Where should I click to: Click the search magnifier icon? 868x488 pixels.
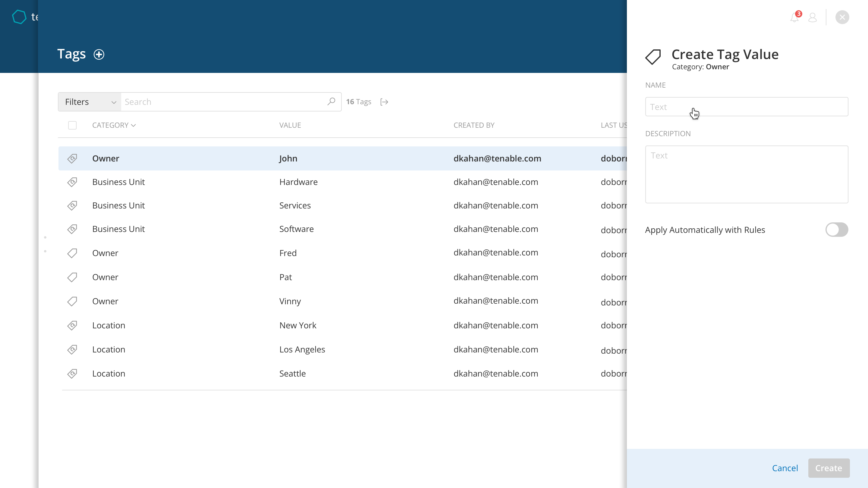(x=331, y=102)
